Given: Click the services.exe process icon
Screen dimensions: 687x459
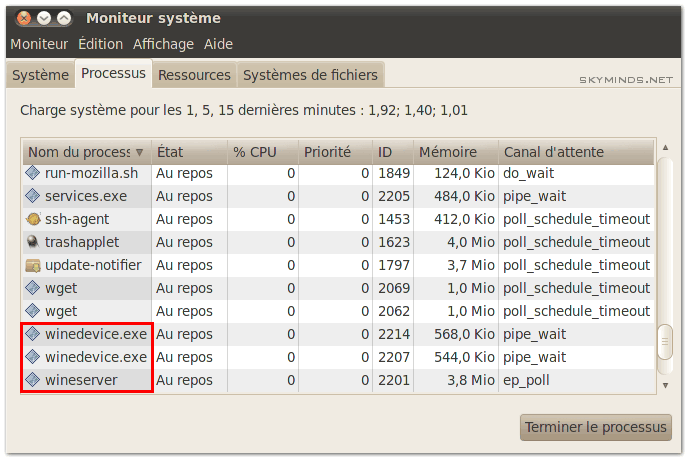Looking at the screenshot, I should [x=32, y=196].
